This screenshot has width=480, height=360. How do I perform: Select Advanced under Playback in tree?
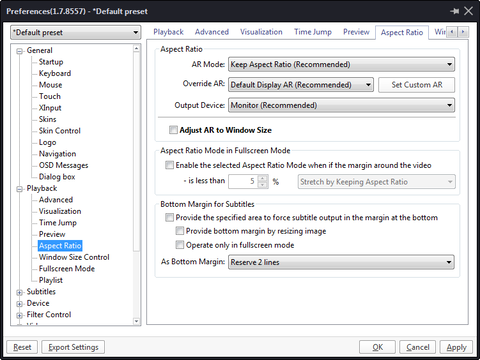[56, 200]
